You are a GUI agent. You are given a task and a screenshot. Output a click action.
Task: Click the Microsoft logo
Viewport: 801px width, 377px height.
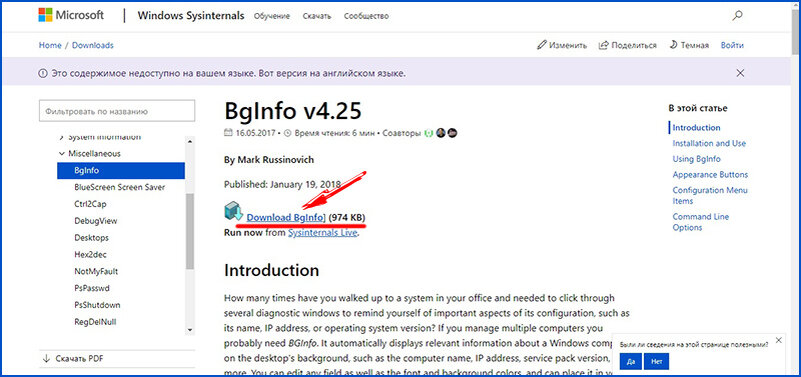(71, 15)
